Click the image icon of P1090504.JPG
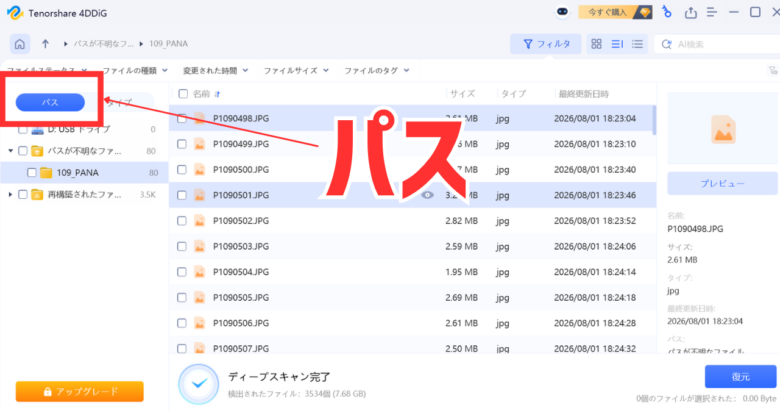Viewport: 780px width, 410px height. click(x=199, y=272)
